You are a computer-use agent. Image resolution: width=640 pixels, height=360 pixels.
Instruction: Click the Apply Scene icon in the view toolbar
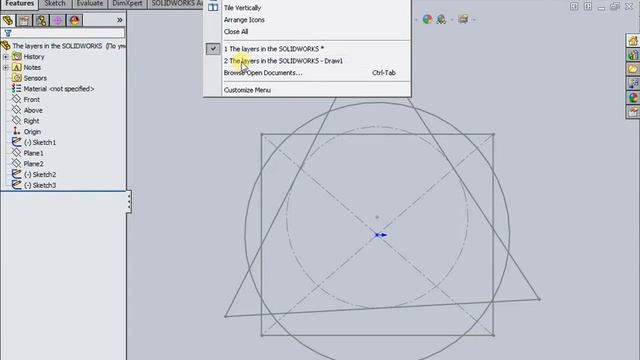point(441,19)
